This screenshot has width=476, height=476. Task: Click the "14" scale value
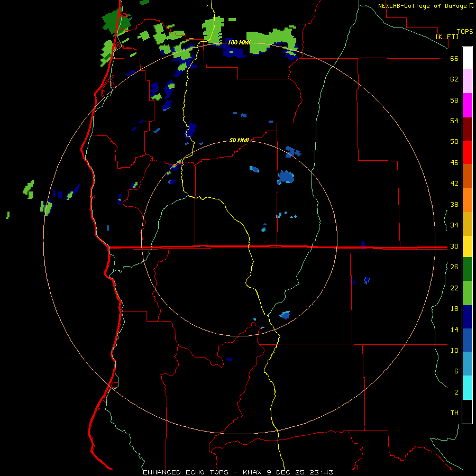tap(454, 329)
